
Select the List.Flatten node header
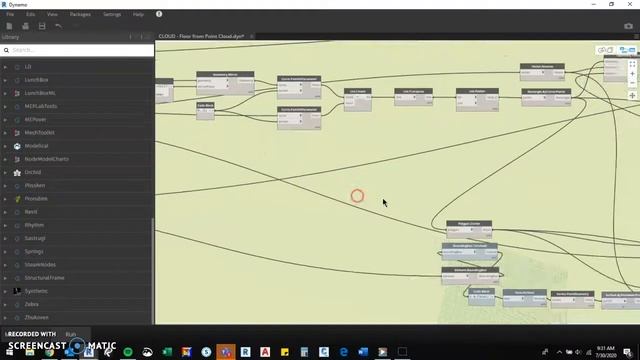pos(477,91)
